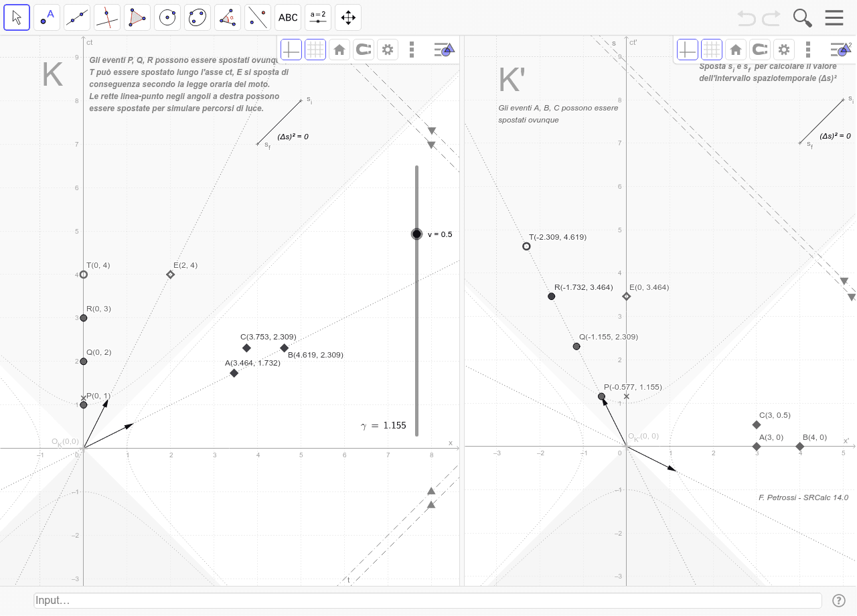The height and width of the screenshot is (616, 857).
Task: Open three-dot menu of left K view
Action: (412, 50)
